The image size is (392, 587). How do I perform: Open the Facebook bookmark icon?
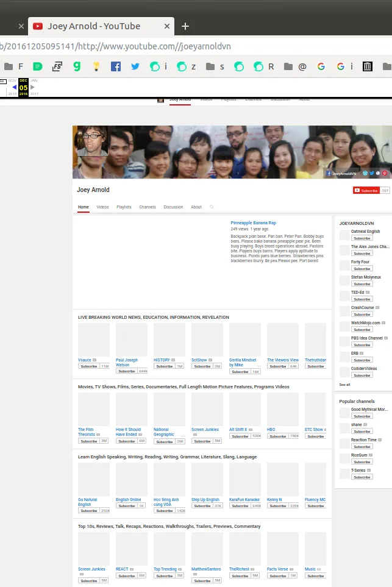click(x=116, y=66)
